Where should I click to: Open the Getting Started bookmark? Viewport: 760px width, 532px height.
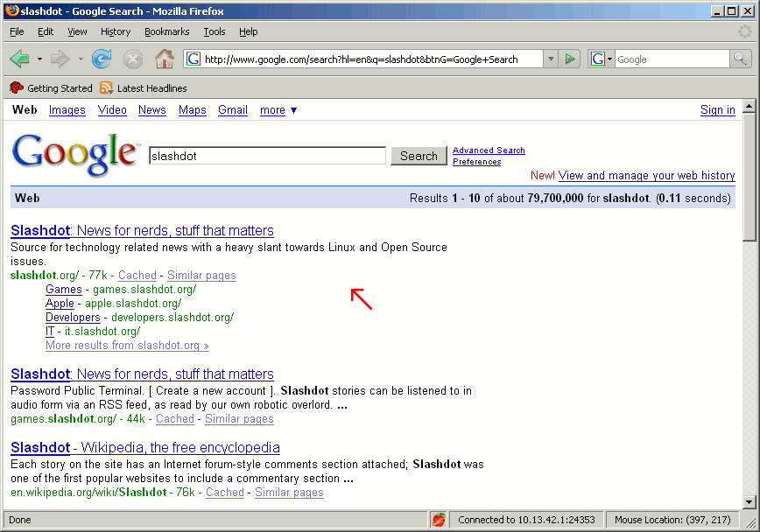pyautogui.click(x=51, y=88)
